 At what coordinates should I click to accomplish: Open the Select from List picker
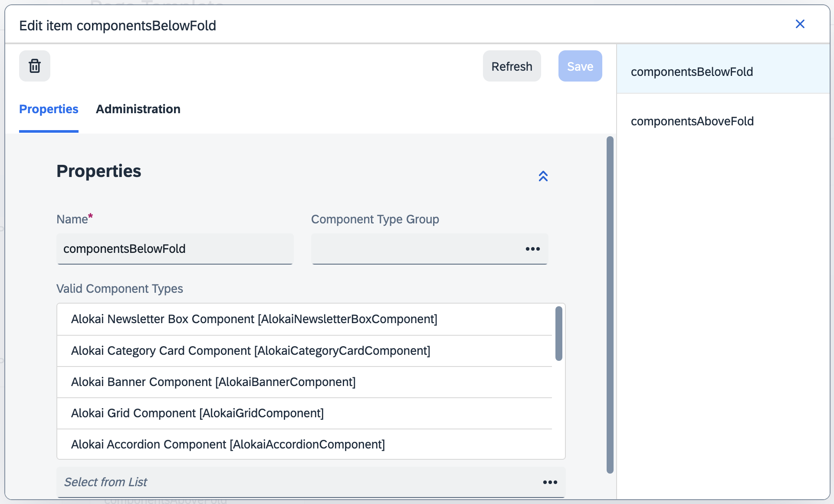550,482
